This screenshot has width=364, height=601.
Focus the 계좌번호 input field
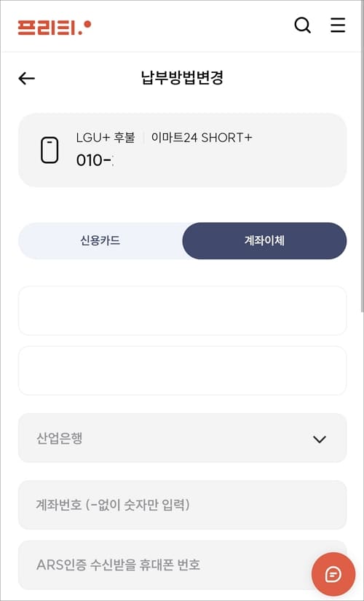click(183, 505)
